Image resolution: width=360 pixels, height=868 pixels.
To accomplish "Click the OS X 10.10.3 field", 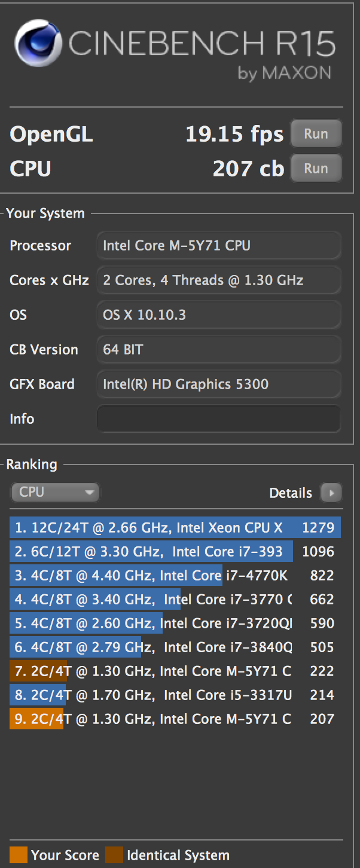I will click(218, 315).
